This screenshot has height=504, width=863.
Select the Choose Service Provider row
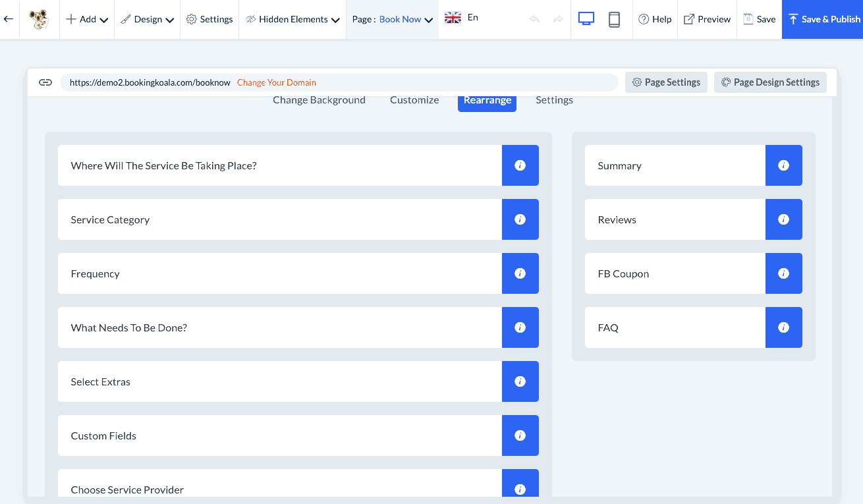pos(298,483)
